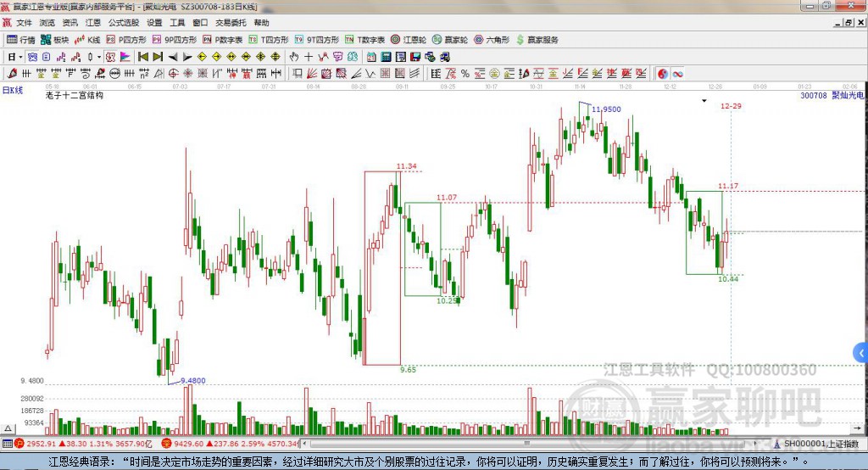This screenshot has height=470, width=868.
Task: Click the red floppy save icon
Action: coord(415,57)
